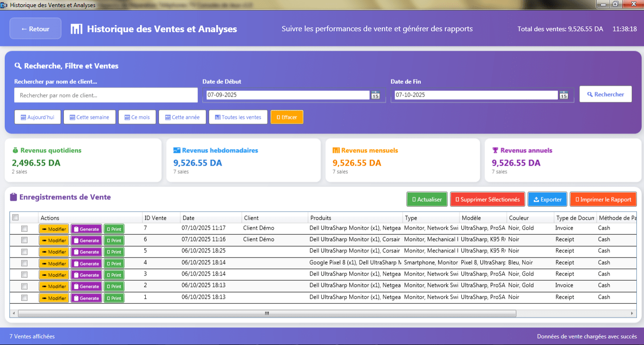Select the Toutes les ventes filter
644x345 pixels.
click(x=238, y=117)
